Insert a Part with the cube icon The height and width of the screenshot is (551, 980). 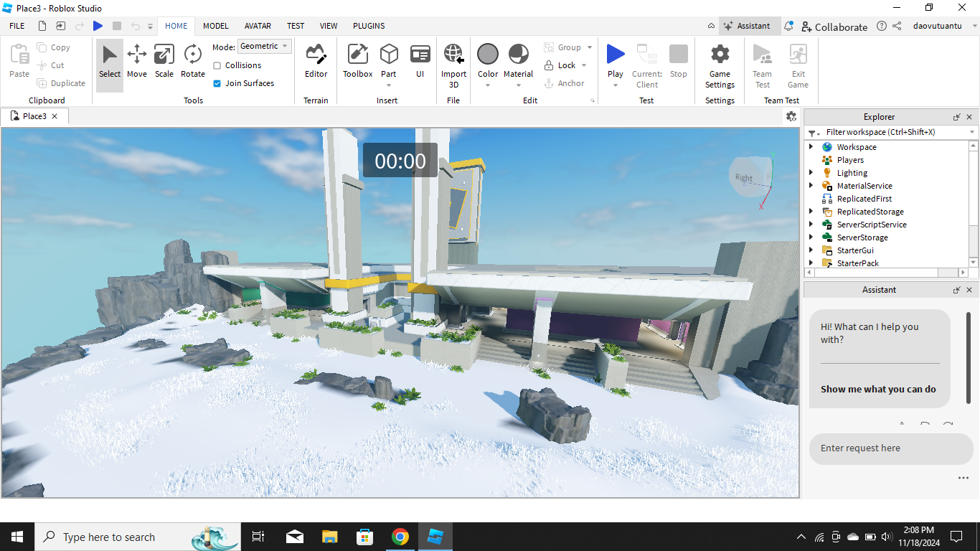[x=389, y=55]
